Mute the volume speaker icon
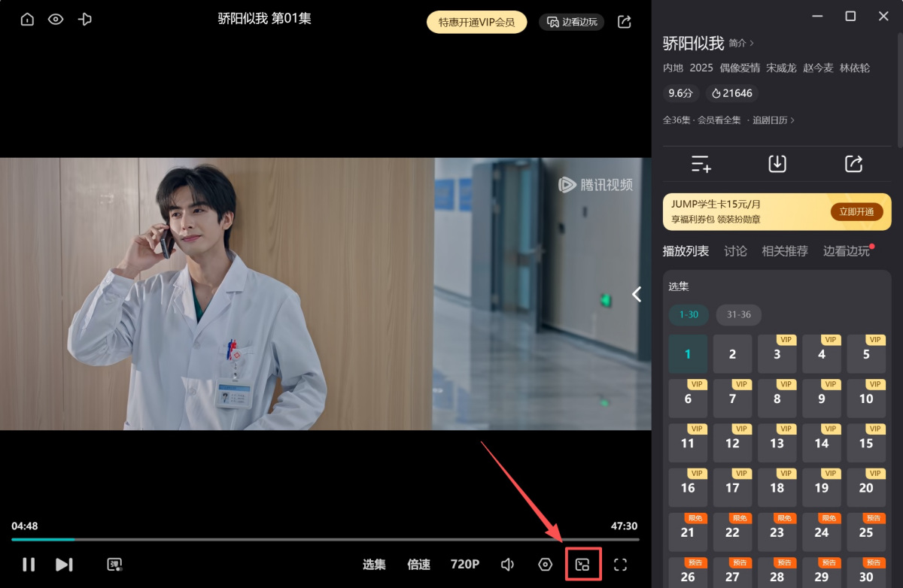903x588 pixels. pyautogui.click(x=508, y=565)
